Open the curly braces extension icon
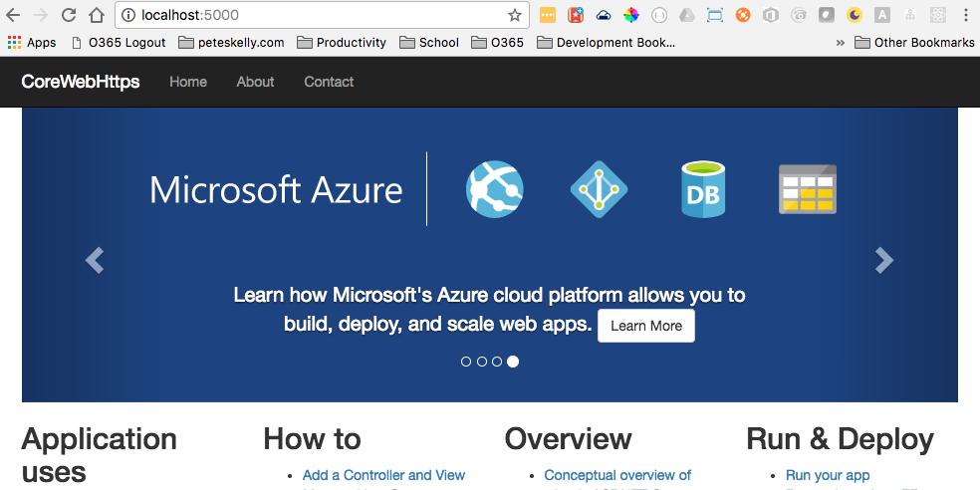Image resolution: width=980 pixels, height=490 pixels. coord(658,15)
